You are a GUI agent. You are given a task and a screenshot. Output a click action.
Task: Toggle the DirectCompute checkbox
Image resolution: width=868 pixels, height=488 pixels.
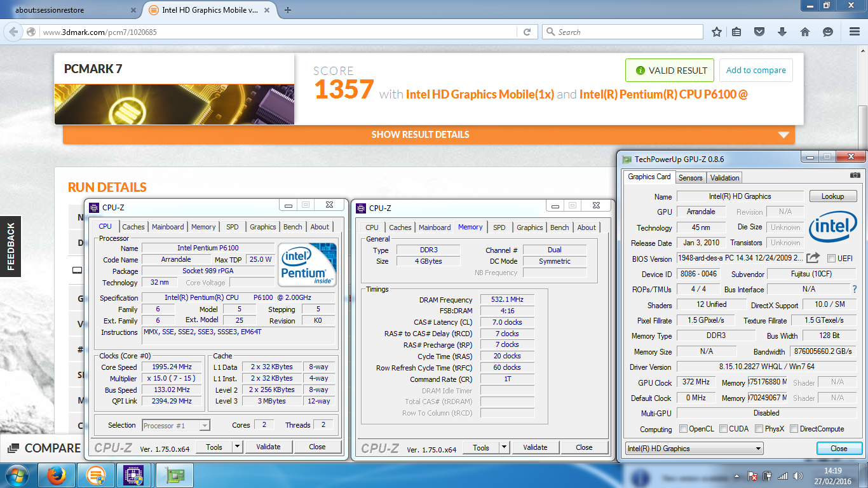click(794, 429)
